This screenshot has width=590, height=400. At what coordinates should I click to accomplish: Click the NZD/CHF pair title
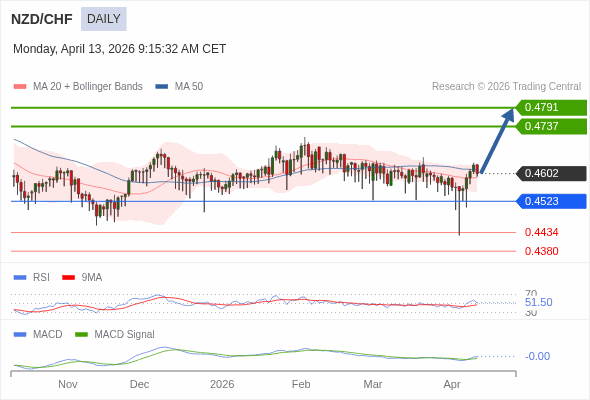pos(42,19)
